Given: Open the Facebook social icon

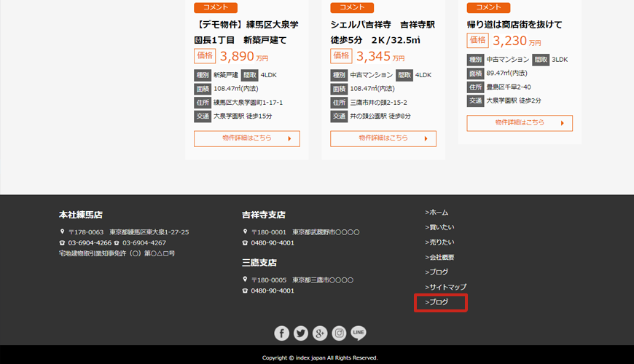Looking at the screenshot, I should (282, 333).
